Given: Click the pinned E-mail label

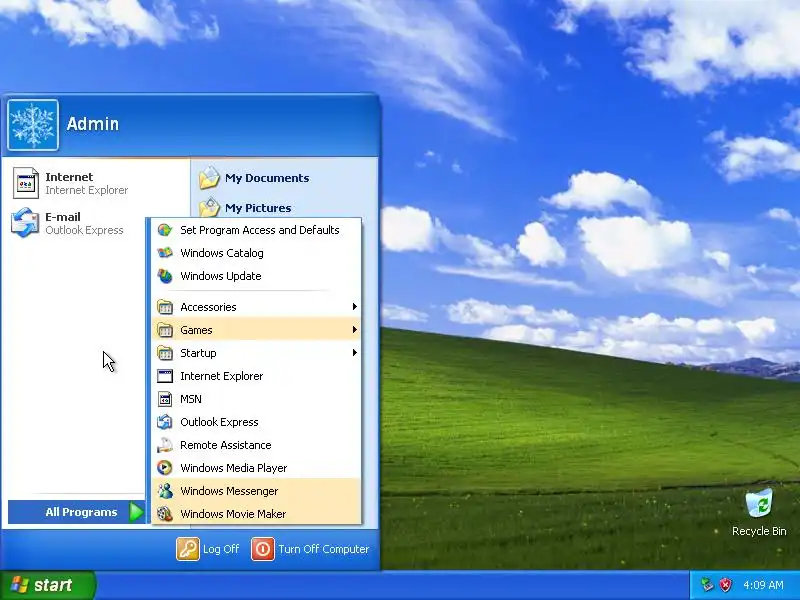Looking at the screenshot, I should (x=63, y=217).
